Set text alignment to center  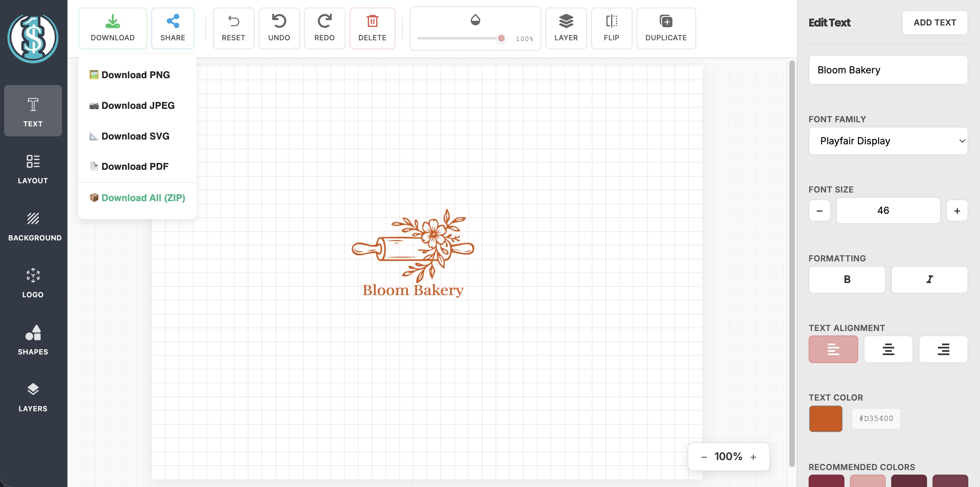pyautogui.click(x=888, y=349)
